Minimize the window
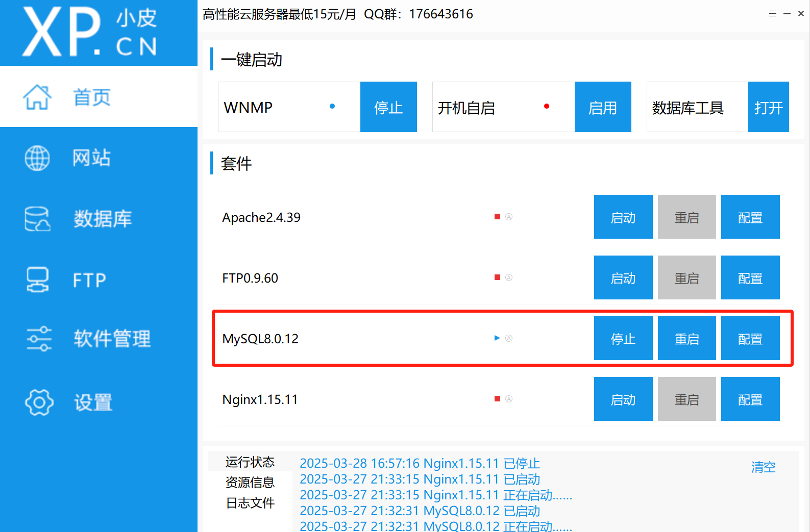This screenshot has height=532, width=810. coord(787,14)
